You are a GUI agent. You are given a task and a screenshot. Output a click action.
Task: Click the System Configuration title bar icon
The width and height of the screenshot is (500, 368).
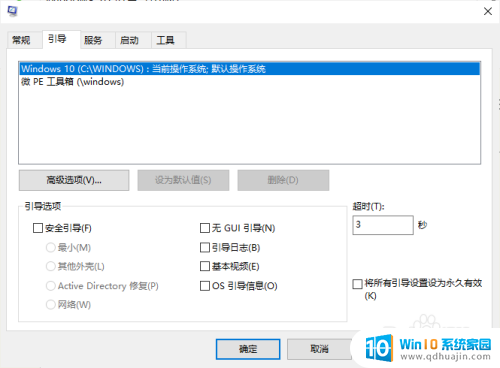click(12, 11)
